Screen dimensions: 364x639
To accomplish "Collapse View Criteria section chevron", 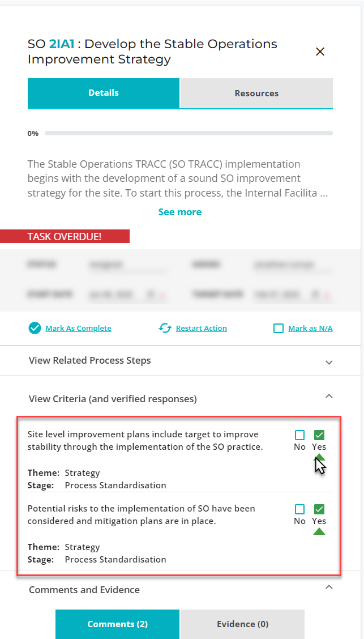I will (329, 396).
